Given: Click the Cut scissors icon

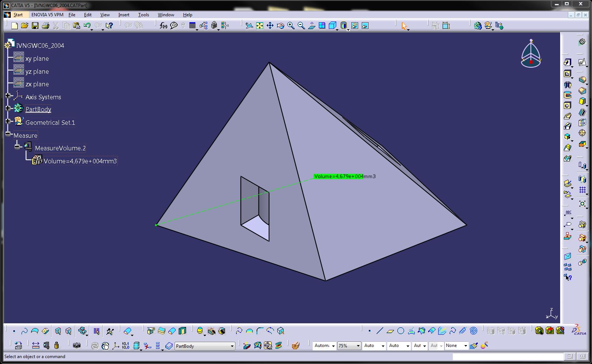Looking at the screenshot, I should pyautogui.click(x=56, y=26).
